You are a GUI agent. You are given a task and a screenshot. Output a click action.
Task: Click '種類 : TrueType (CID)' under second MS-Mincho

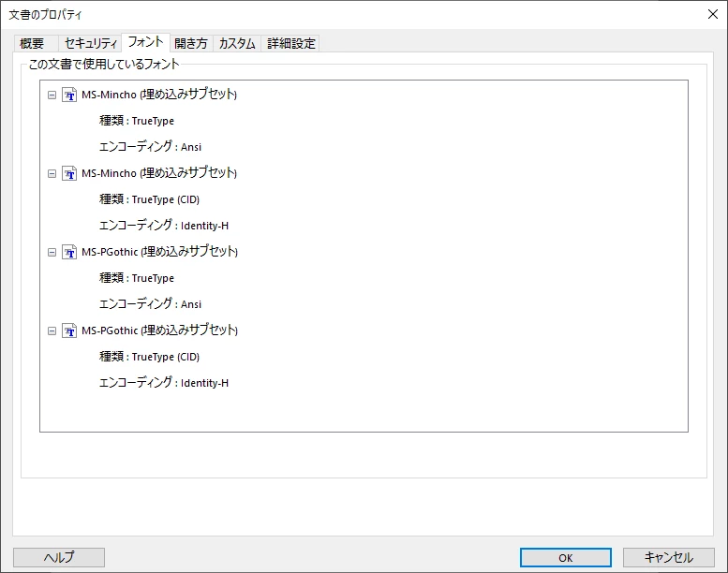point(149,199)
